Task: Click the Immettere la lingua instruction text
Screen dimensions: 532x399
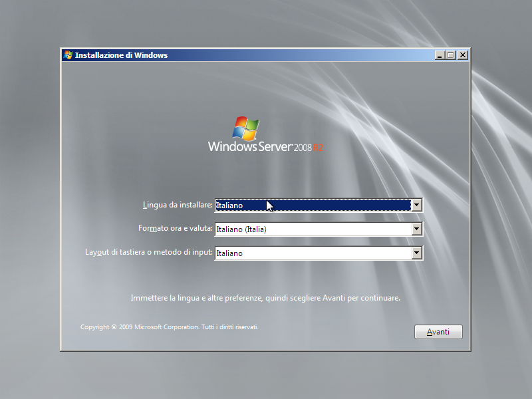Action: tap(265, 298)
